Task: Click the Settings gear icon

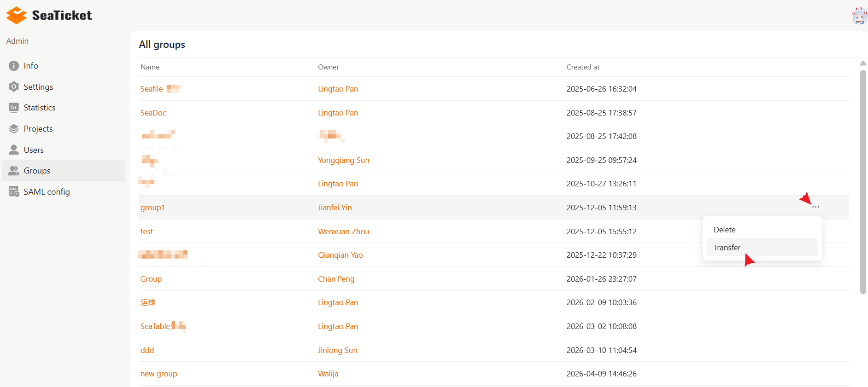Action: [x=14, y=87]
